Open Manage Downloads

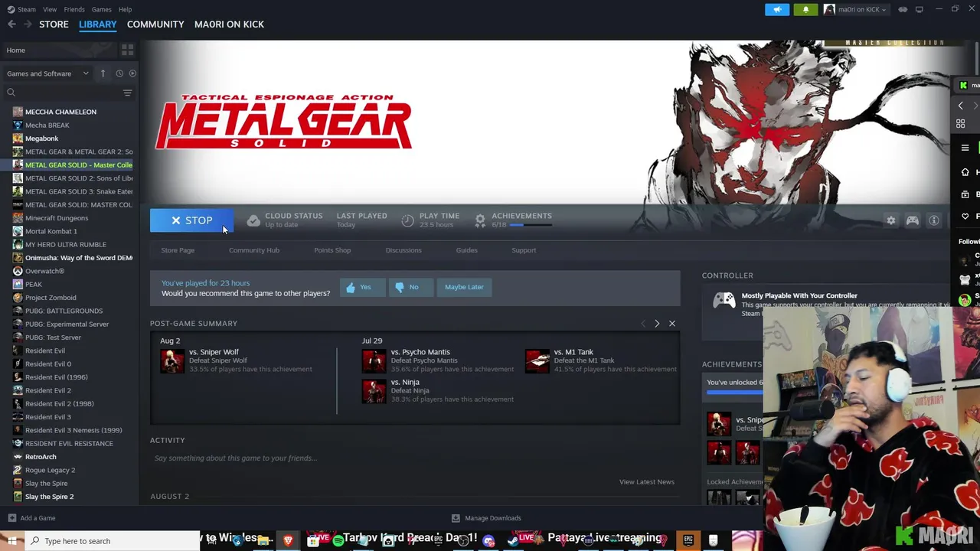coord(487,518)
